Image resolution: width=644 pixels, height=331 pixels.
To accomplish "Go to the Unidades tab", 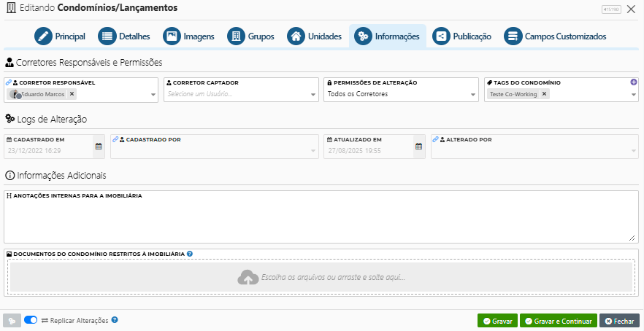I will click(315, 36).
